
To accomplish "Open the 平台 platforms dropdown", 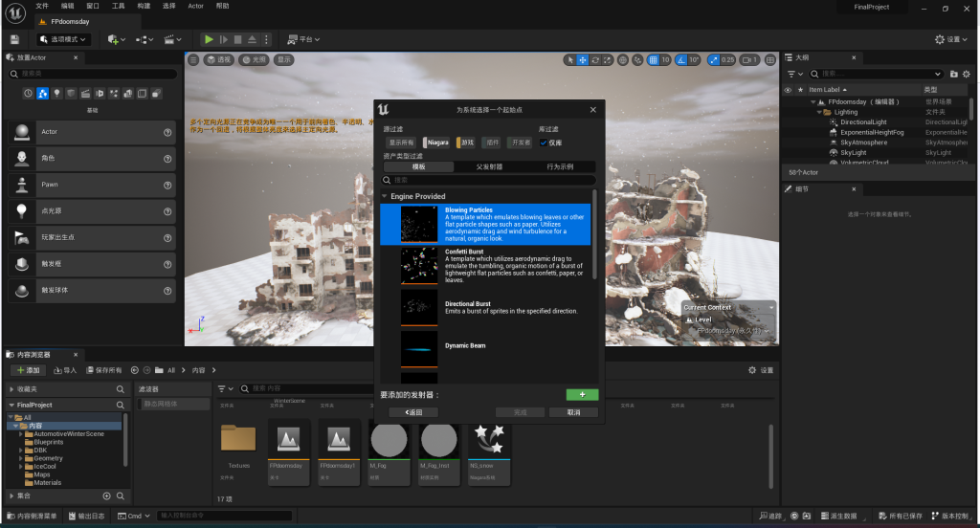I will click(303, 39).
